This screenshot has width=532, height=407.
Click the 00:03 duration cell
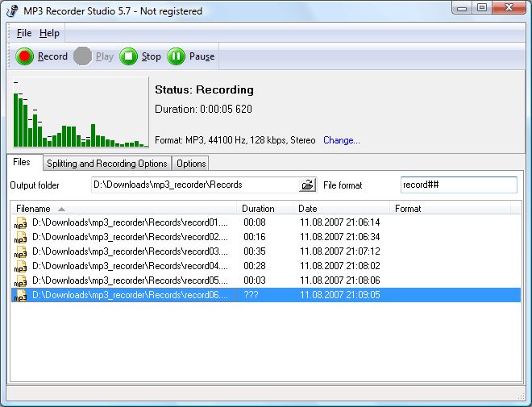click(255, 280)
